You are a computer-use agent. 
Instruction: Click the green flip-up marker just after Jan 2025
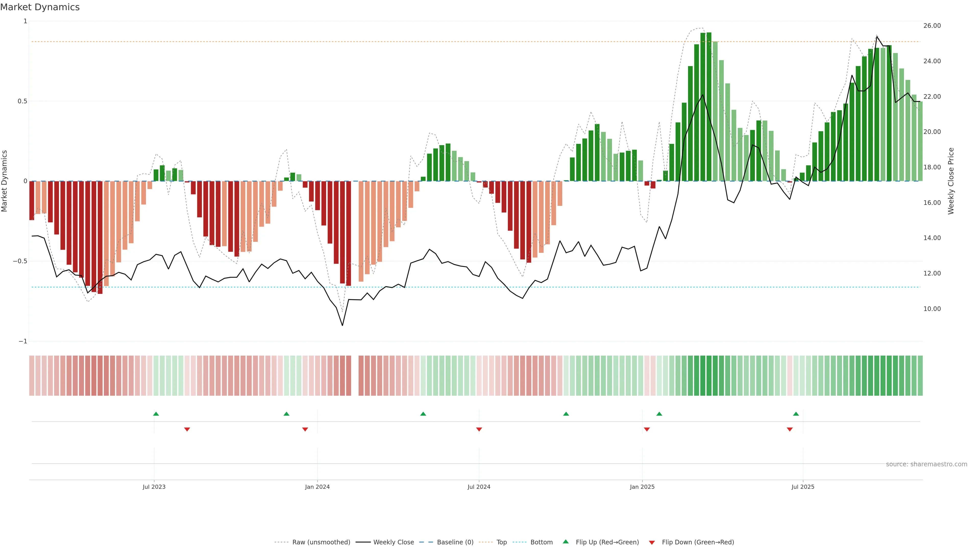(x=659, y=414)
